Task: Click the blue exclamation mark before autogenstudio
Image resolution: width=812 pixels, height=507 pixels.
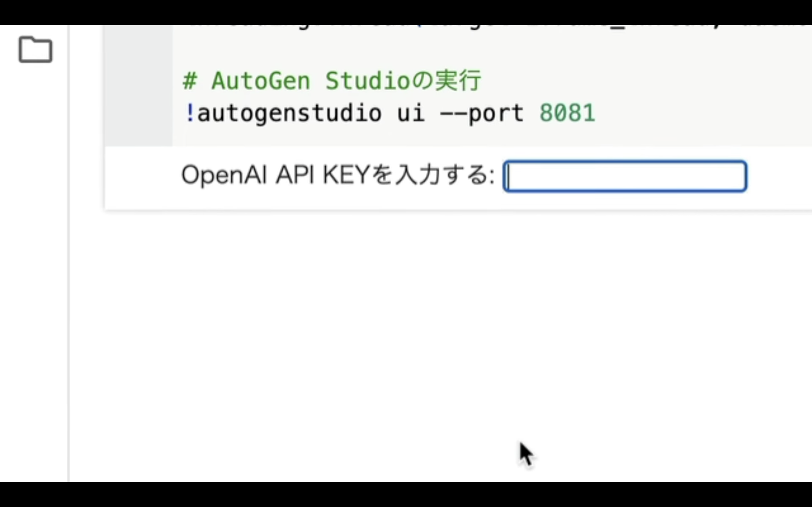Action: [189, 113]
